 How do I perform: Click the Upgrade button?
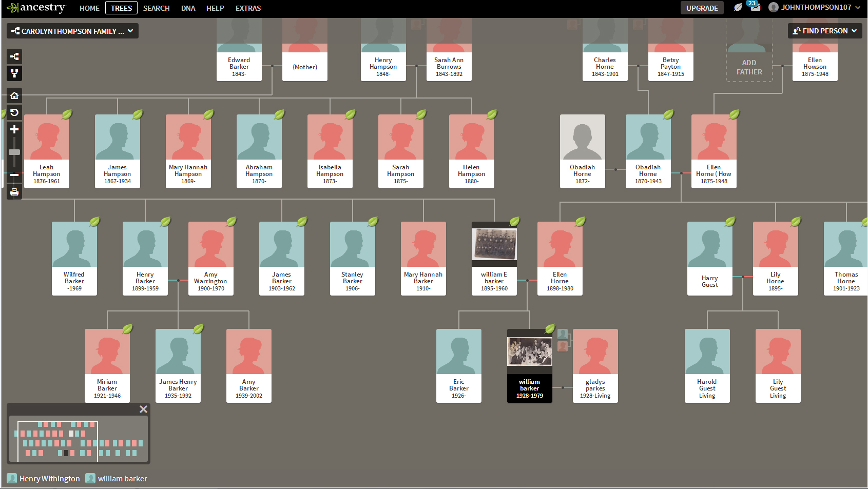(702, 8)
